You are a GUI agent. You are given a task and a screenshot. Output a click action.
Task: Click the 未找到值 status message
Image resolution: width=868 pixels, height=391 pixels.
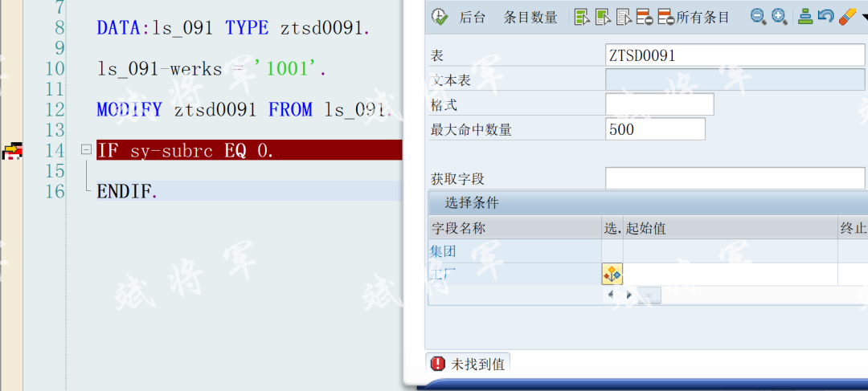click(478, 364)
